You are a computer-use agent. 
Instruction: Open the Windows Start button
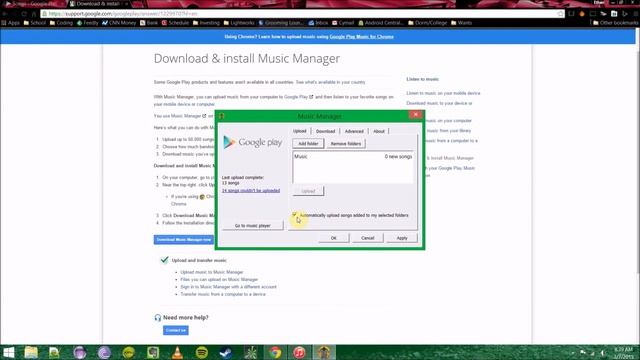click(x=8, y=353)
